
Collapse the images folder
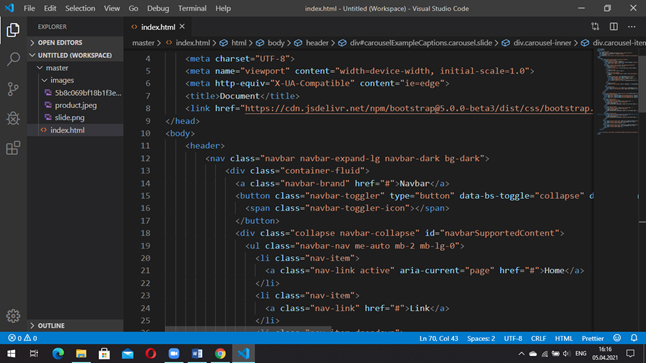75,80
